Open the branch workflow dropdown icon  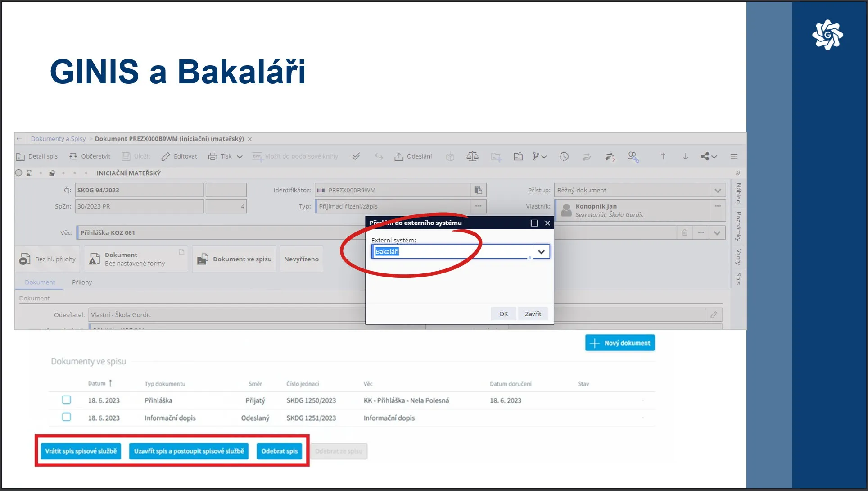click(x=539, y=156)
